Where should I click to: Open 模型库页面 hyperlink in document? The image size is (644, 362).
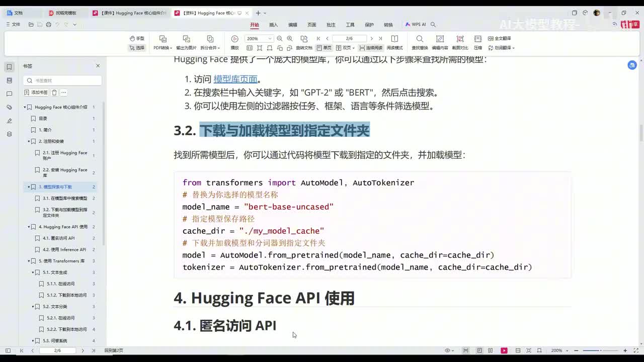click(x=235, y=79)
